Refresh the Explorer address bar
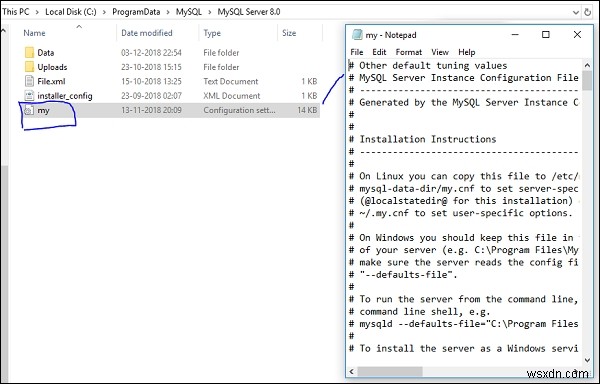This screenshot has width=600, height=384. click(x=588, y=12)
